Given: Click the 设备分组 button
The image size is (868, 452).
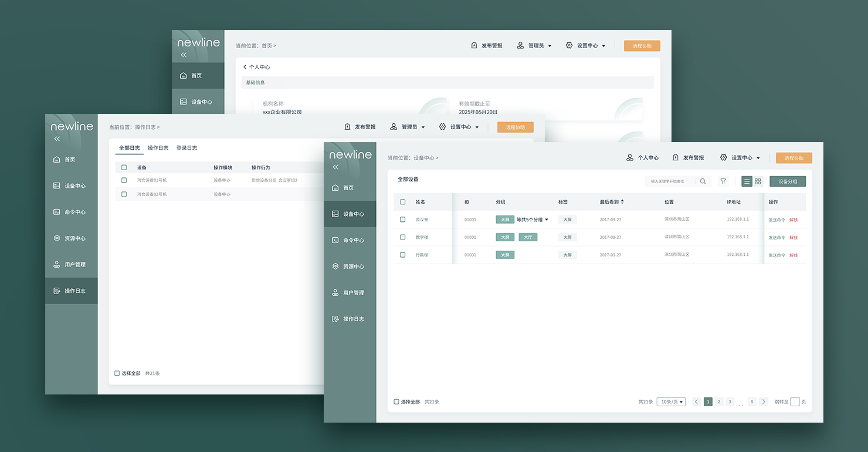Looking at the screenshot, I should (x=787, y=181).
